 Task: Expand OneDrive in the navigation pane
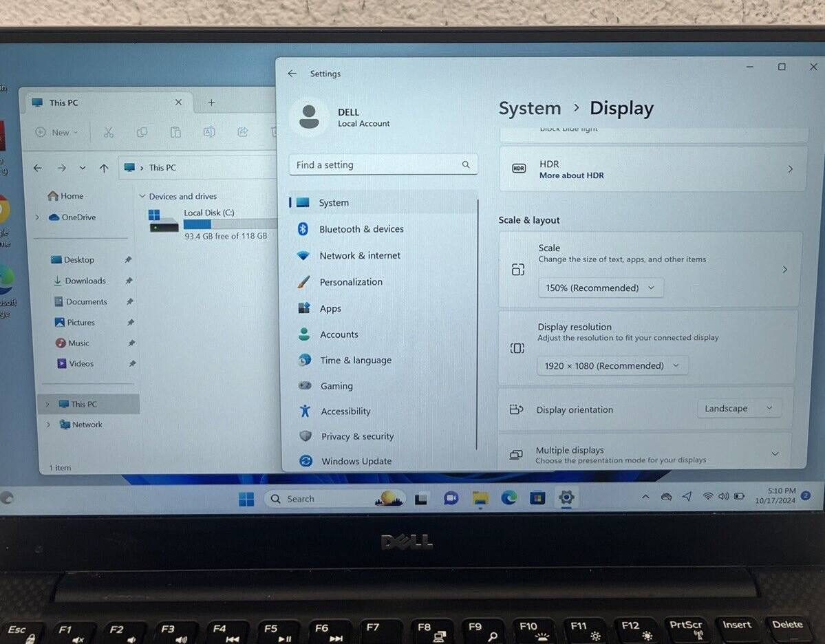pos(37,217)
